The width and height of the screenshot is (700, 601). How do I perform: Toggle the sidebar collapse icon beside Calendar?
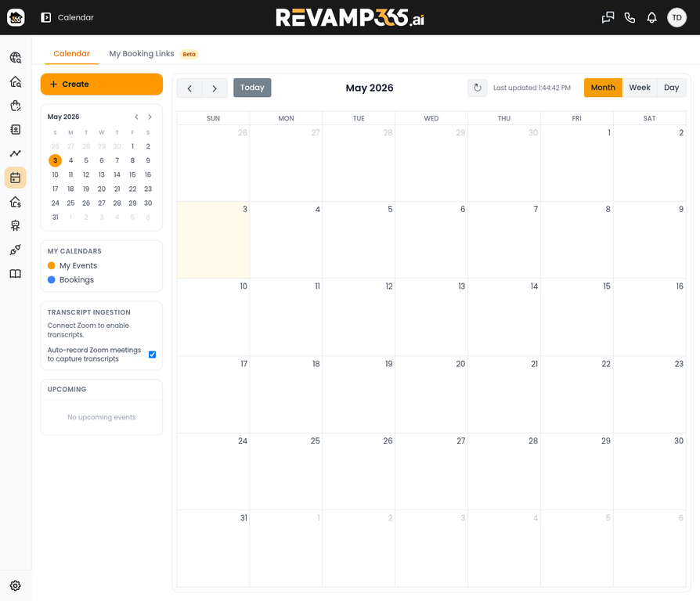click(x=45, y=17)
